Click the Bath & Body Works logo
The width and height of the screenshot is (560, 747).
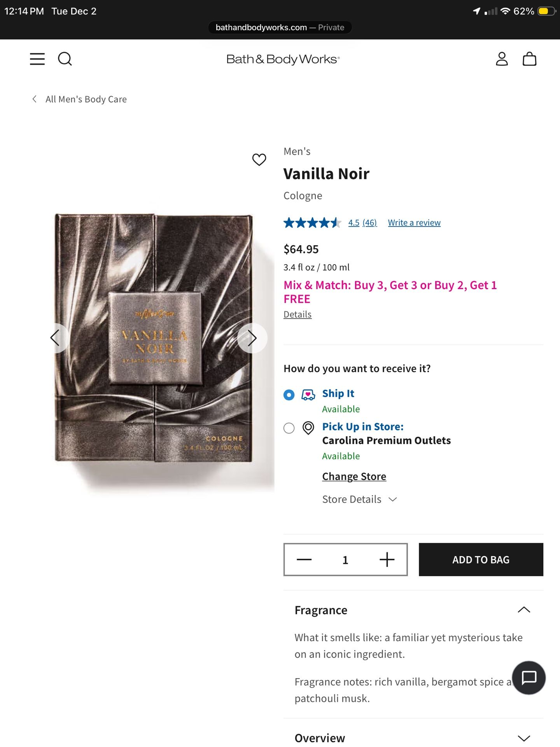click(283, 59)
